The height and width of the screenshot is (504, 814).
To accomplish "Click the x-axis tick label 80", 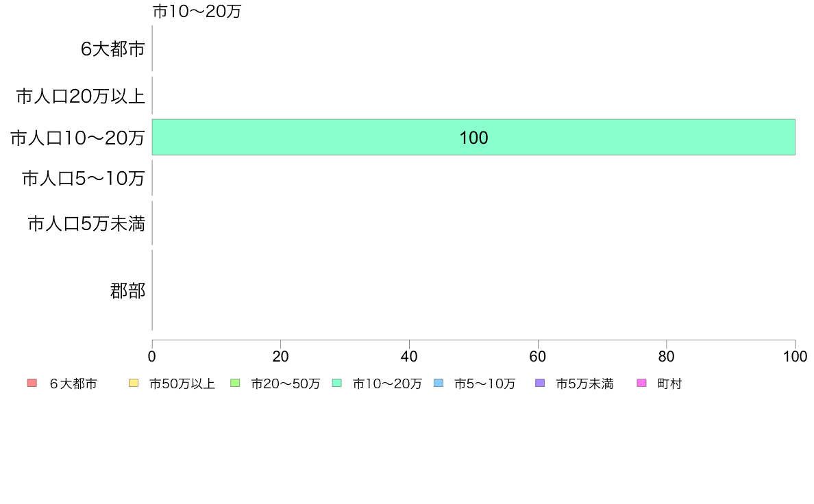I will pyautogui.click(x=666, y=357).
